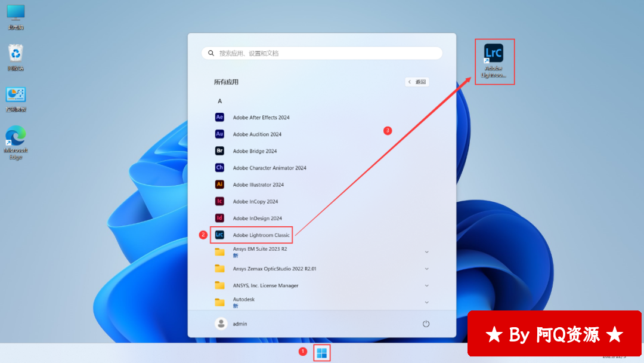
Task: Click Ansys EM Suite 2023 R2 text
Action: pyautogui.click(x=260, y=249)
